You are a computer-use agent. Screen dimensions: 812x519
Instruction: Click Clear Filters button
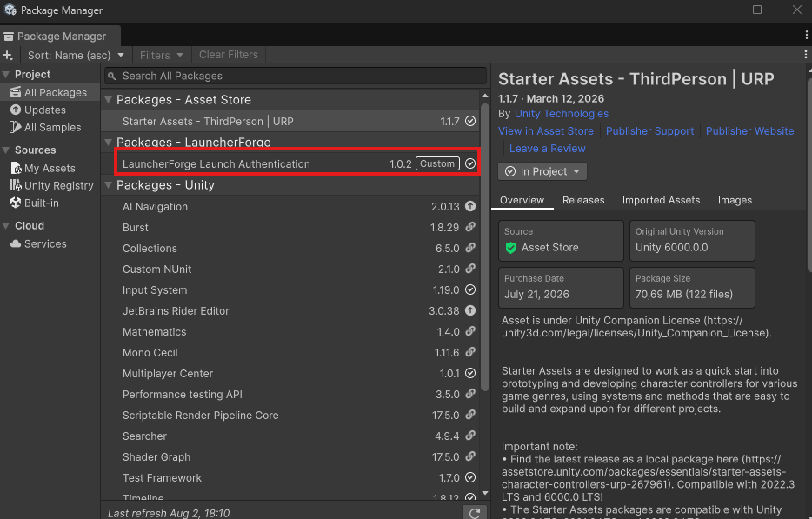229,55
